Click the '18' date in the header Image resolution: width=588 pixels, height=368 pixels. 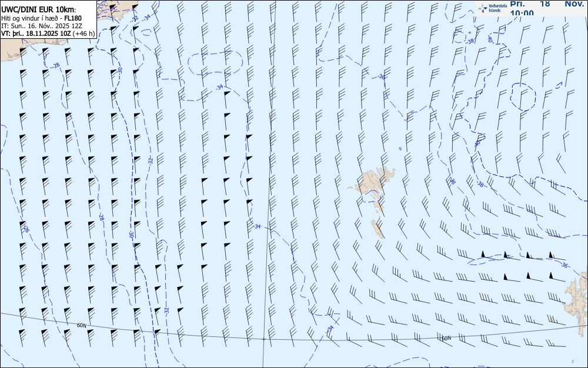pos(545,4)
